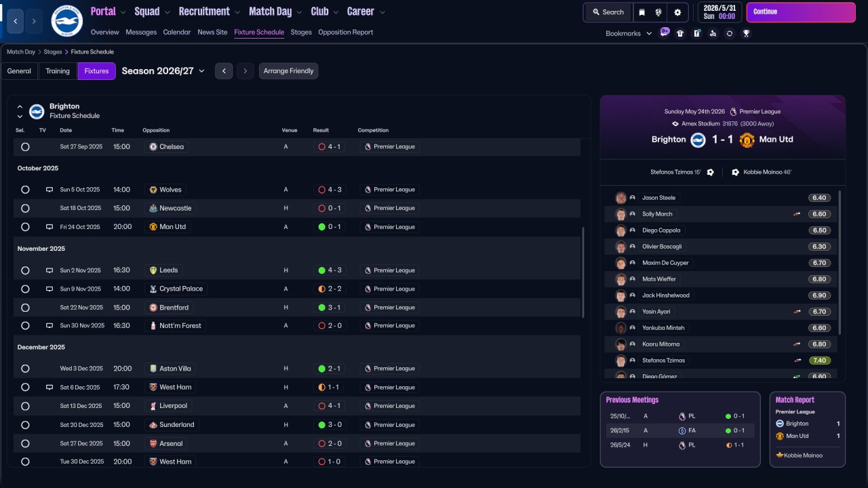This screenshot has height=488, width=868.
Task: Open the 26/2/15 FA previous meeting row
Action: click(680, 431)
